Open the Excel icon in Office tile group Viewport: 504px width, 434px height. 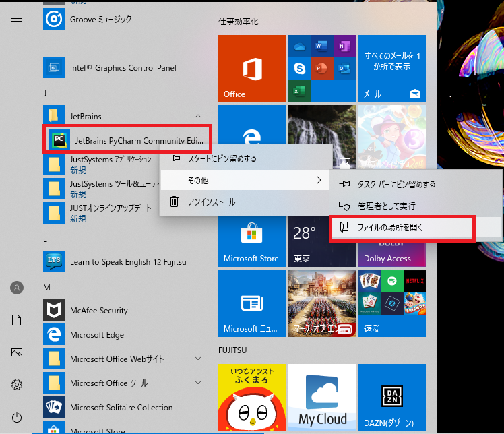pos(300,91)
